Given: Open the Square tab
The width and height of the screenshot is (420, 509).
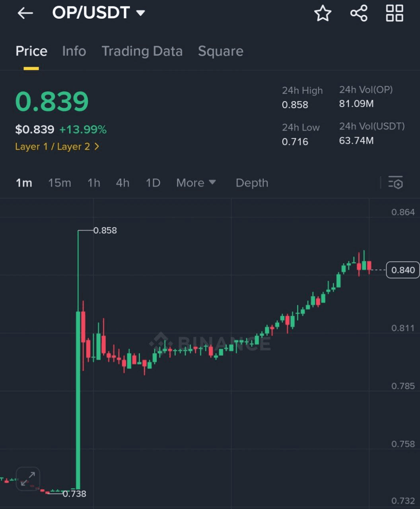Looking at the screenshot, I should click(x=220, y=51).
